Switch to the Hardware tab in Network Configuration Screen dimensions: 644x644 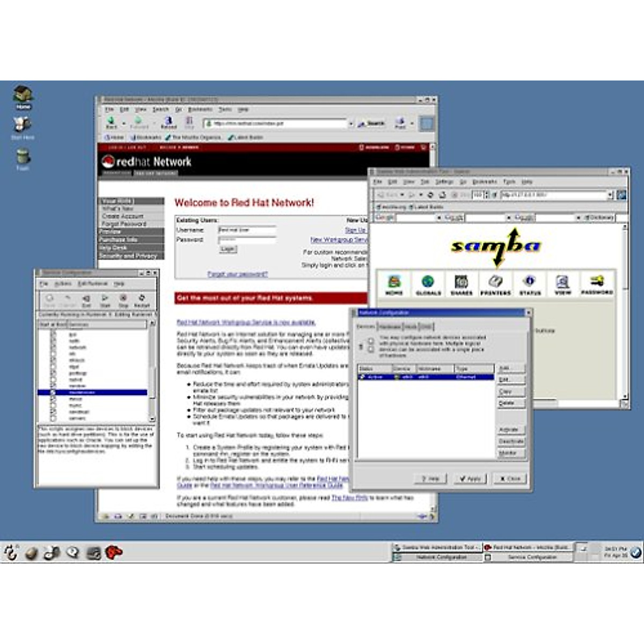click(x=390, y=326)
